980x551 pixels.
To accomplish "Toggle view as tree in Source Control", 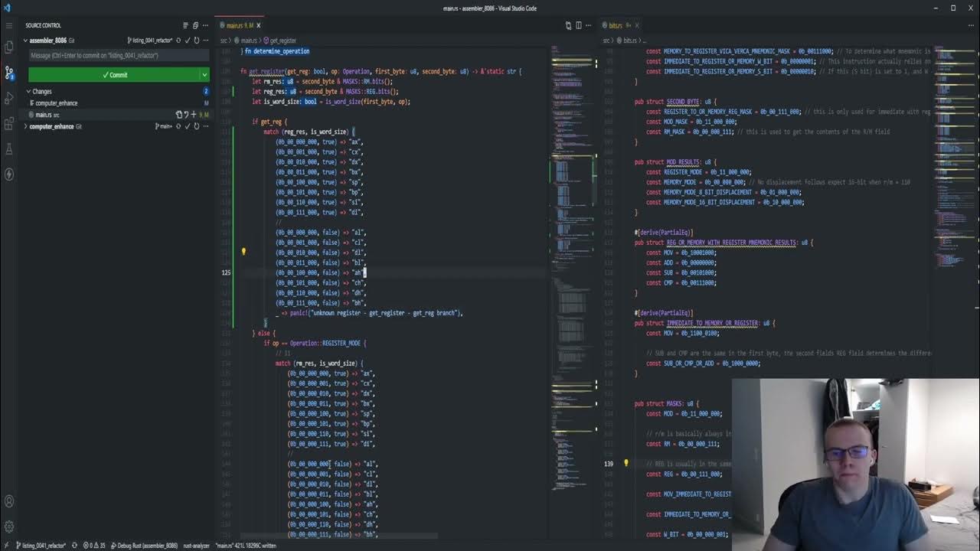I will [x=185, y=25].
